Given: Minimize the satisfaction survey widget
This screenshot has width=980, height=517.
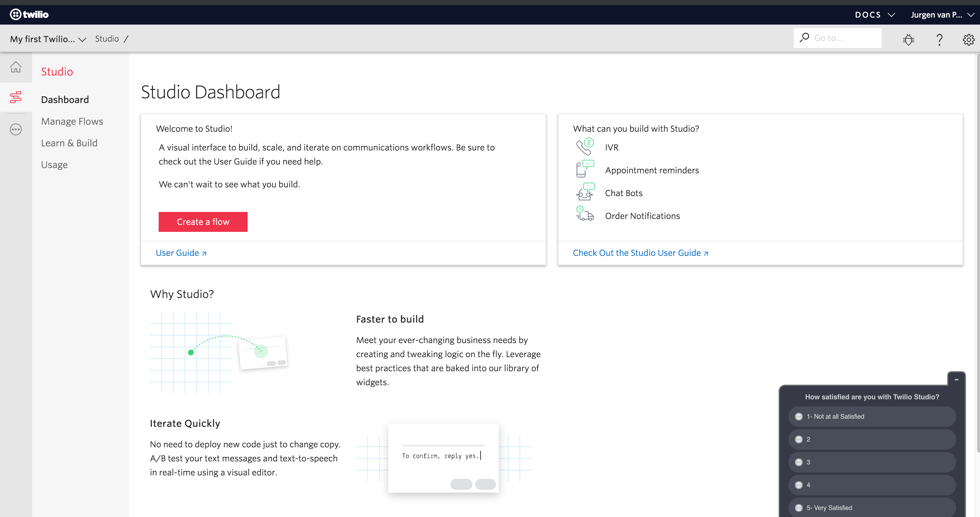Looking at the screenshot, I should point(956,379).
